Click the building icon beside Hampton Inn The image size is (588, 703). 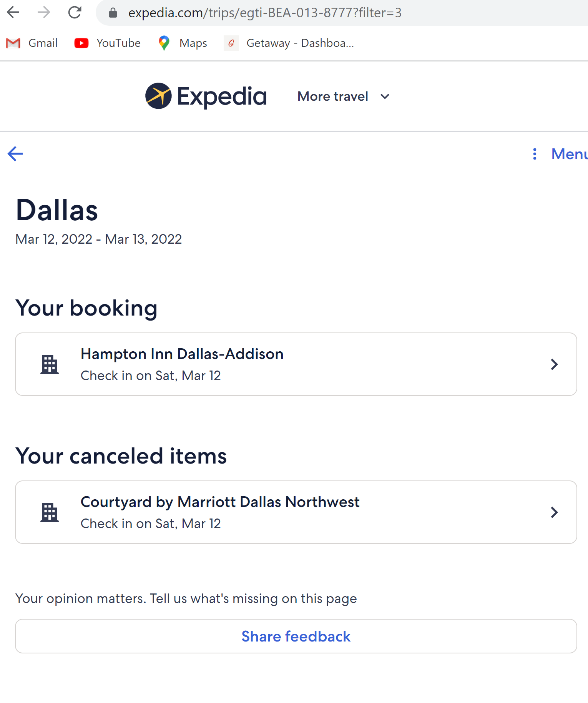tap(50, 364)
